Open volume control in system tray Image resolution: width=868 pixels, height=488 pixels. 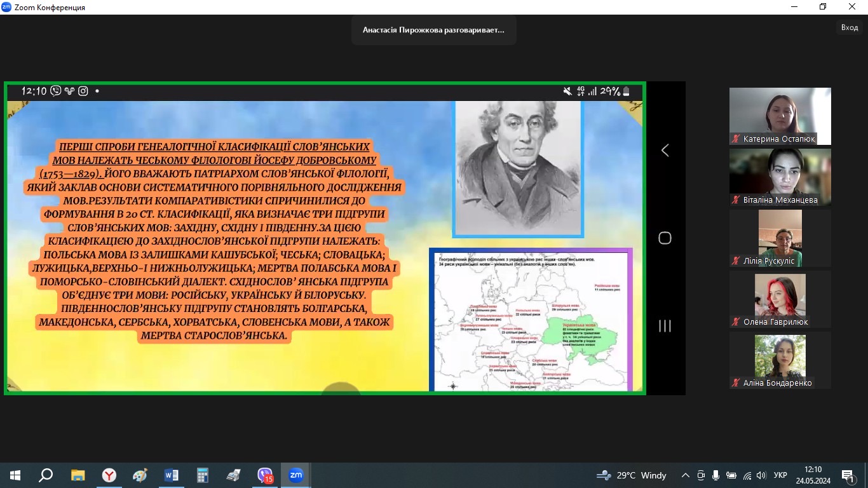coord(762,475)
